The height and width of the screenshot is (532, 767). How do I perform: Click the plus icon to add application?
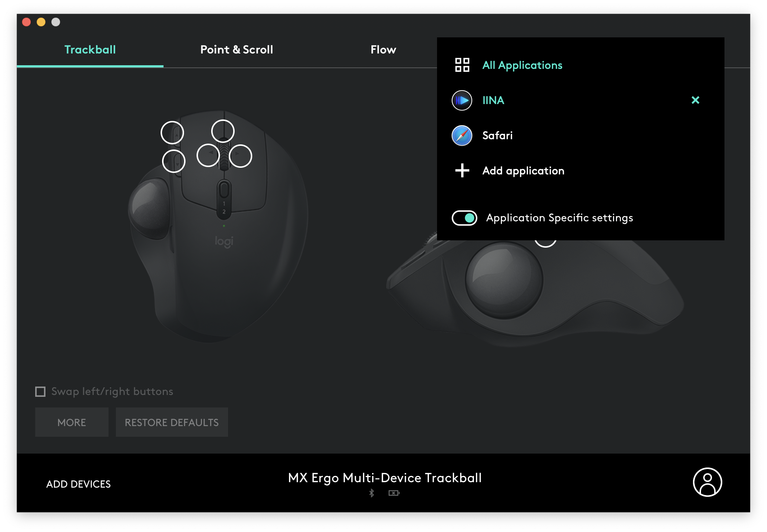(462, 170)
